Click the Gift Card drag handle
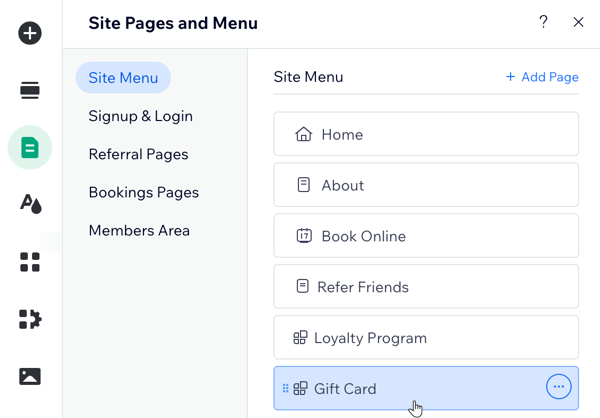 click(x=285, y=389)
